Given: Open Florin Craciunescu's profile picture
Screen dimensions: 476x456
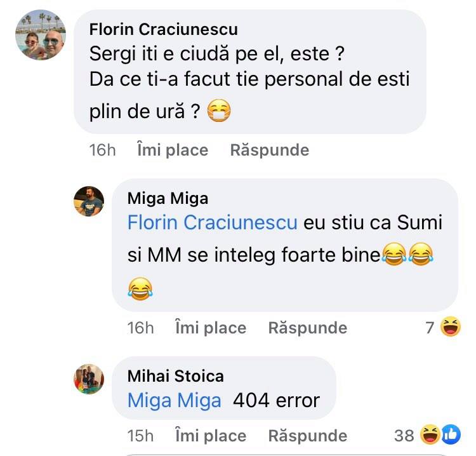Looking at the screenshot, I should [x=41, y=35].
